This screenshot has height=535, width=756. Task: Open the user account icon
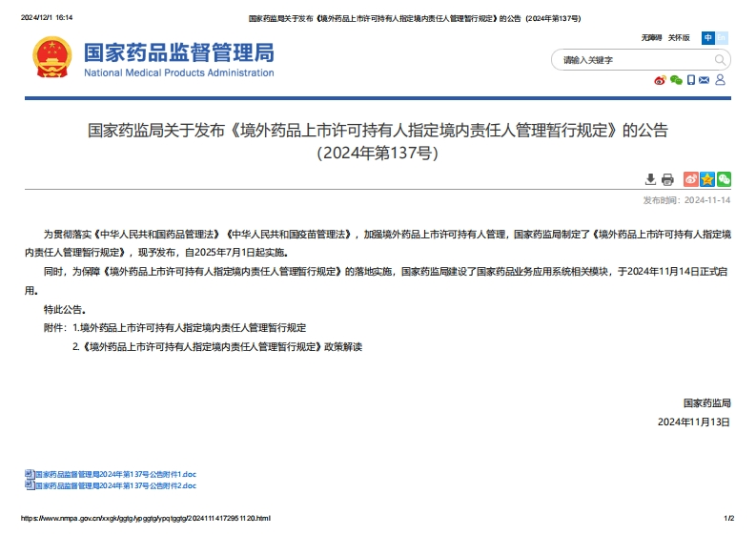720,80
